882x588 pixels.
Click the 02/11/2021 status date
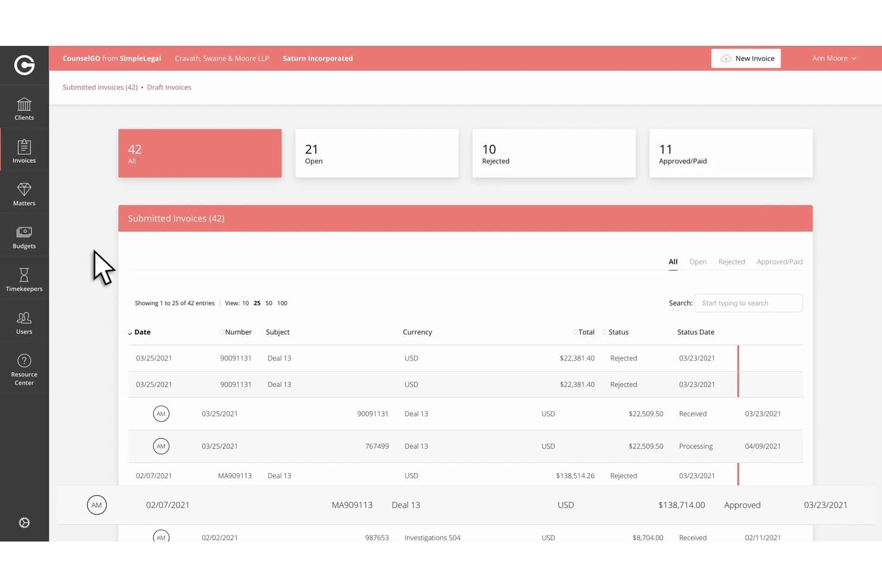762,537
